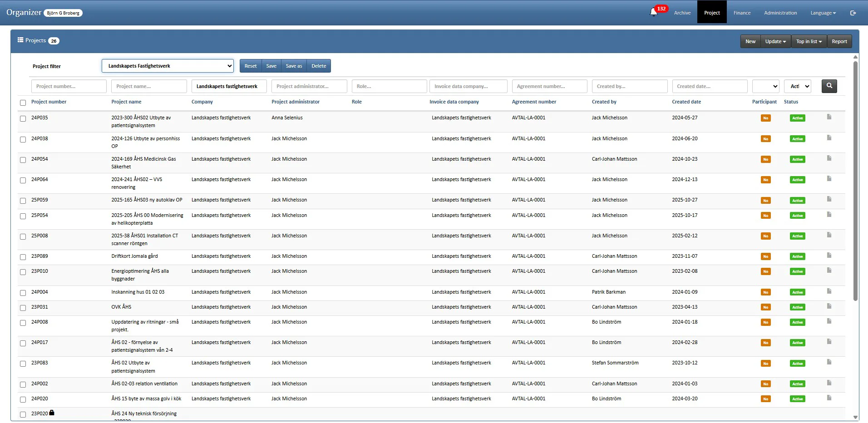This screenshot has height=423, width=868.
Task: Open the Status filter dropdown
Action: click(797, 86)
